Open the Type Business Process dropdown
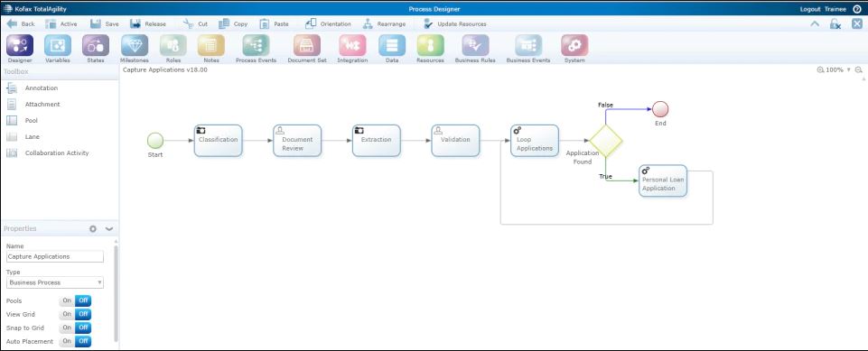The image size is (868, 351). (x=55, y=282)
